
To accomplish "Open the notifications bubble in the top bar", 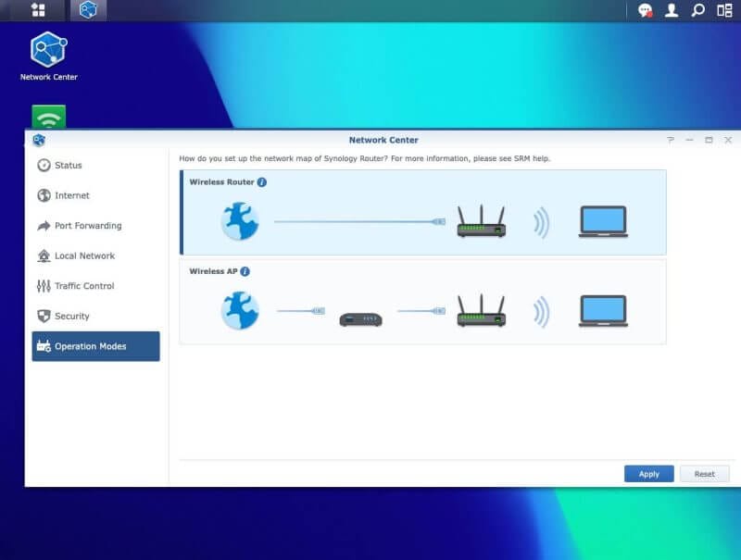I will [x=647, y=11].
